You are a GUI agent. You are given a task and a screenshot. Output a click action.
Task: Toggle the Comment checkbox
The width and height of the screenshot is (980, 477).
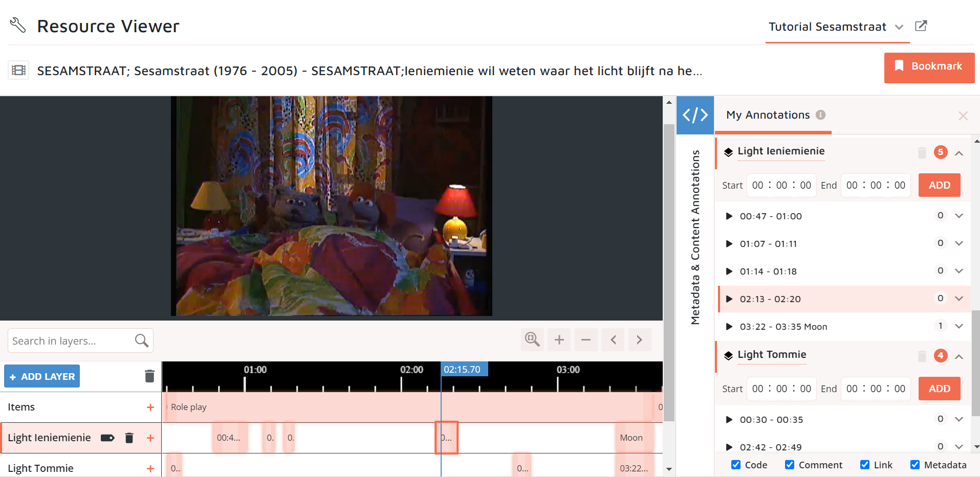(790, 465)
